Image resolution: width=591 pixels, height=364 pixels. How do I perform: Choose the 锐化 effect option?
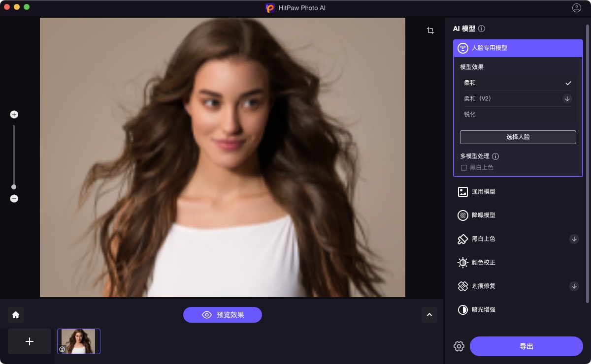(x=518, y=115)
